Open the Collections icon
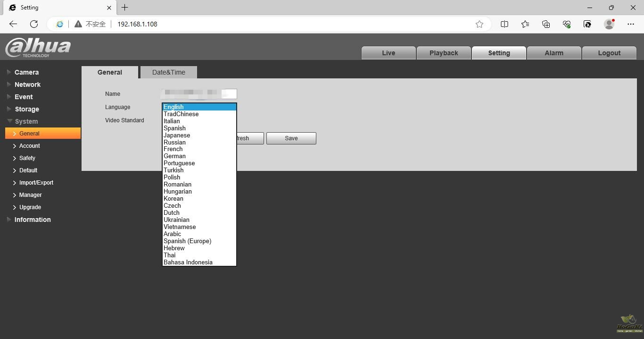644x339 pixels. pos(546,24)
